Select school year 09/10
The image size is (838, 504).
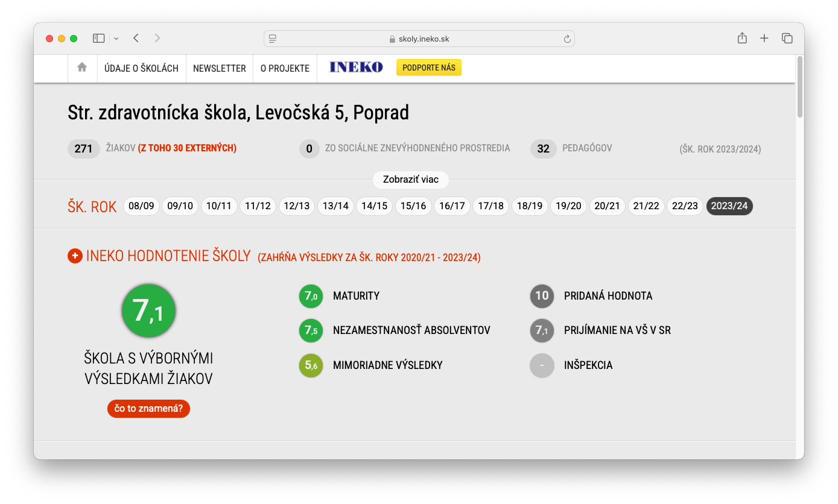180,206
